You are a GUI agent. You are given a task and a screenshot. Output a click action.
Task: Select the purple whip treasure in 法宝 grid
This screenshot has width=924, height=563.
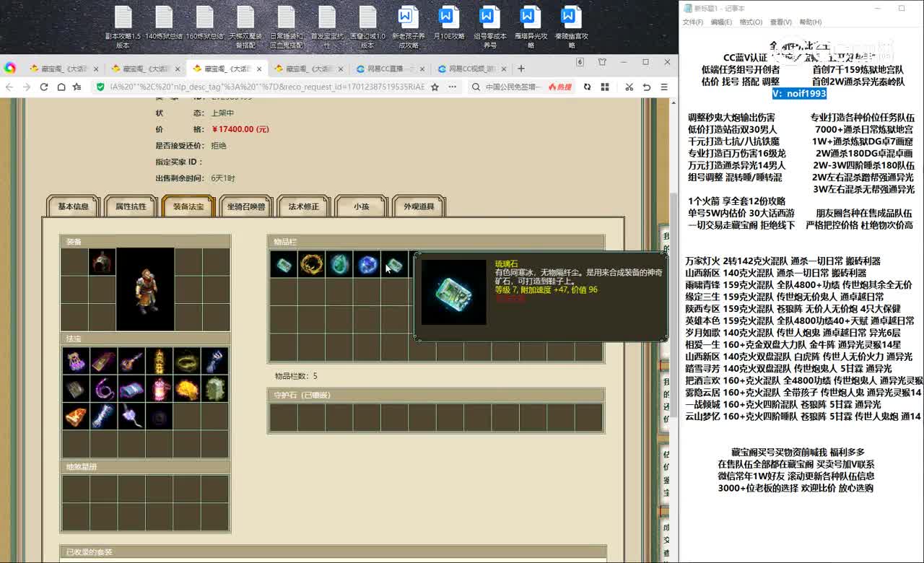click(x=103, y=389)
